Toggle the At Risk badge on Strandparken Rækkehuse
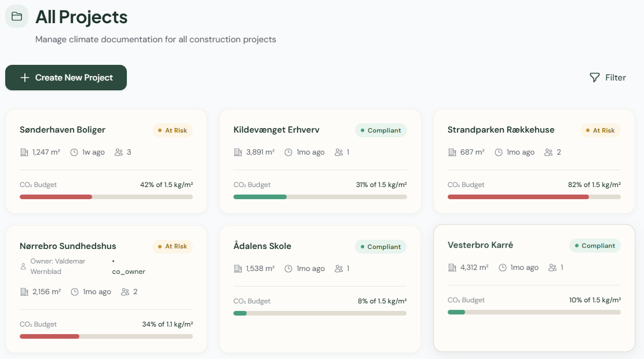 coord(600,130)
